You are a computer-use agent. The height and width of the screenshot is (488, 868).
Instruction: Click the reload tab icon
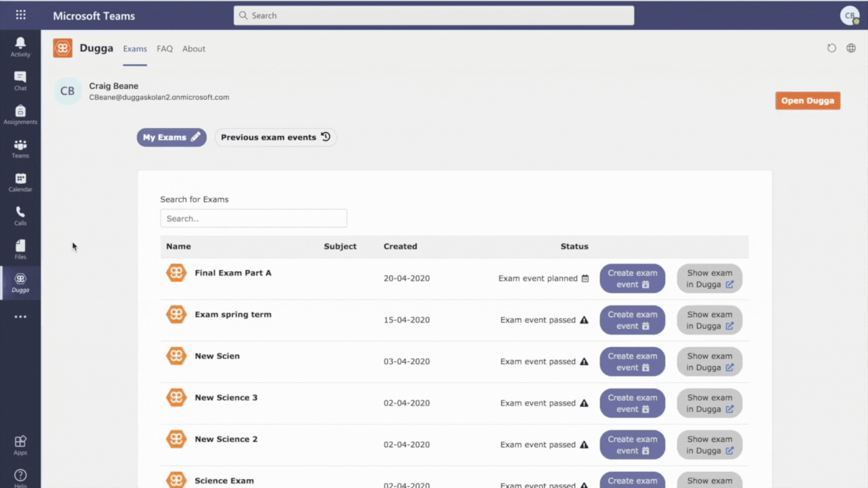point(831,48)
